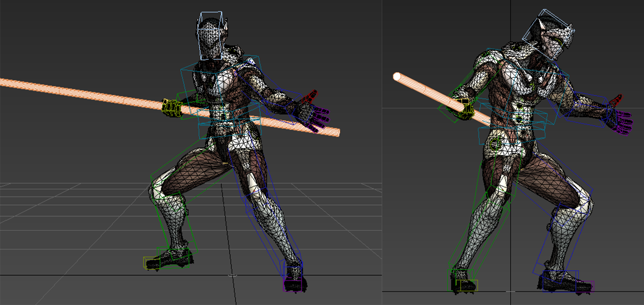
Task: Select the red thumb bone in perspective viewport
Action: tap(309, 97)
